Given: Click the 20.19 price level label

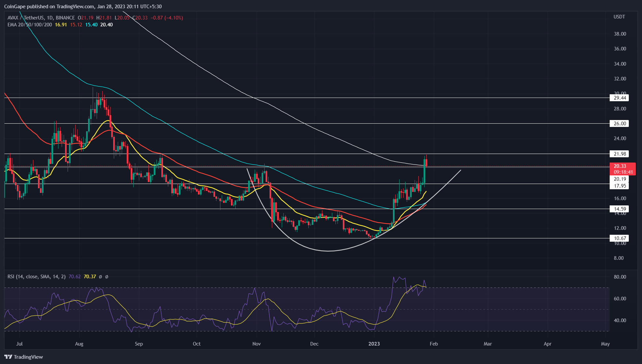Looking at the screenshot, I should point(619,179).
